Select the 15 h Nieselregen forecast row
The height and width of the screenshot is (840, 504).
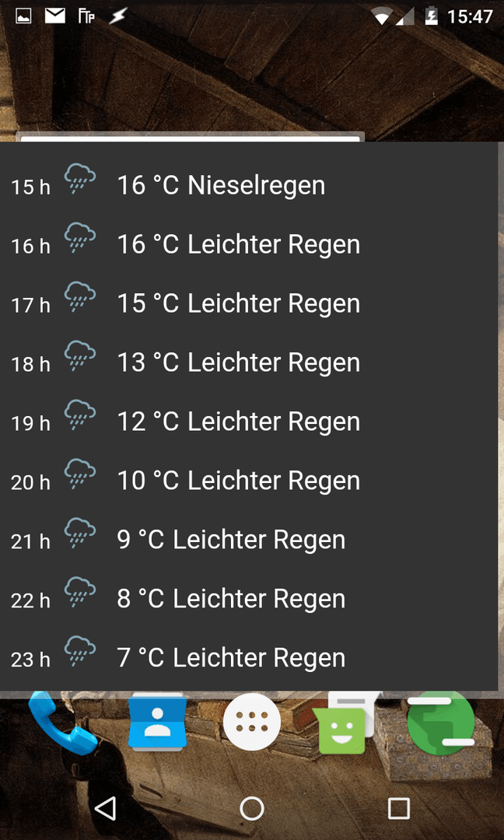[249, 185]
